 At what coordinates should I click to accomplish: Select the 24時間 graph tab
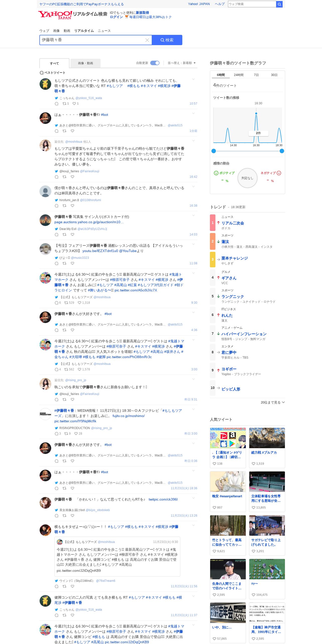(239, 75)
